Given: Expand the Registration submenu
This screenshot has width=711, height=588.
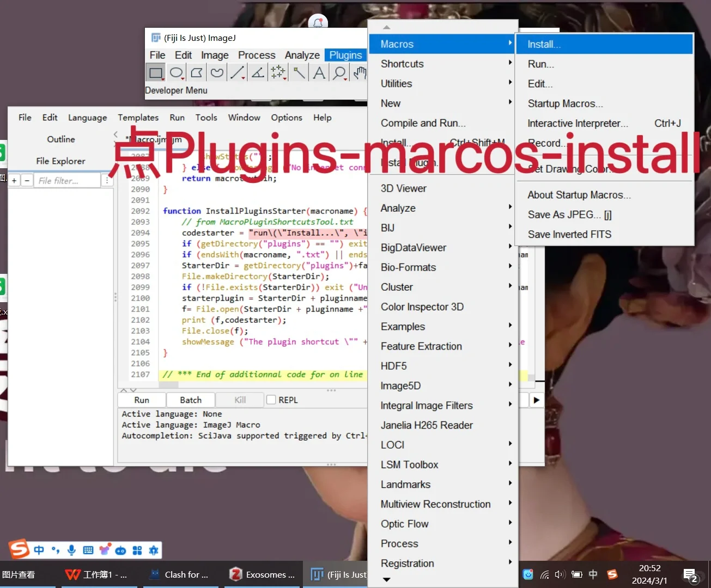Looking at the screenshot, I should point(442,563).
